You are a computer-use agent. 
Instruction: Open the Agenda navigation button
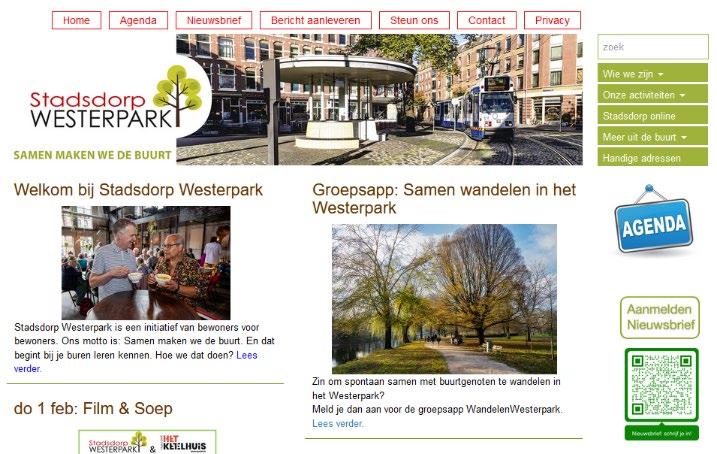[x=138, y=20]
